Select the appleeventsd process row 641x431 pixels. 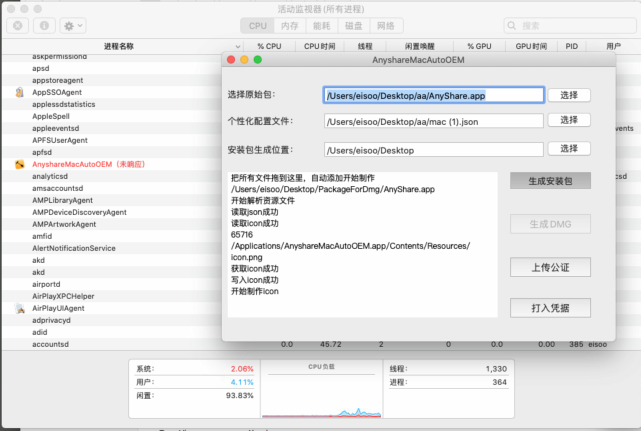pos(112,128)
